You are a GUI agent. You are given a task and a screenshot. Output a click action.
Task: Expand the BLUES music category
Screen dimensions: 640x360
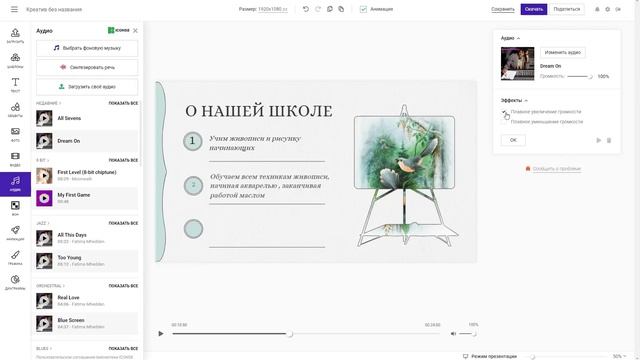44,349
